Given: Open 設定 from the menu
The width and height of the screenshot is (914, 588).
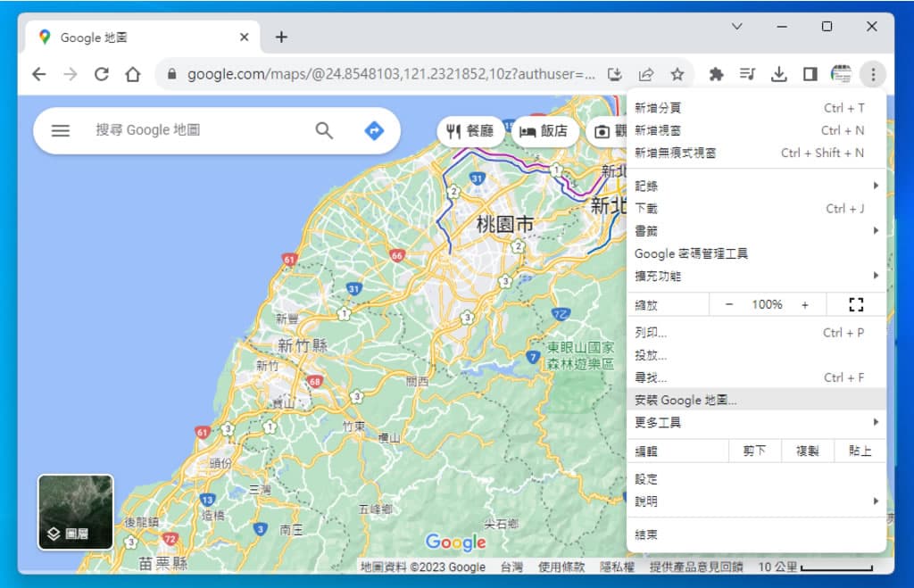Looking at the screenshot, I should (757, 479).
